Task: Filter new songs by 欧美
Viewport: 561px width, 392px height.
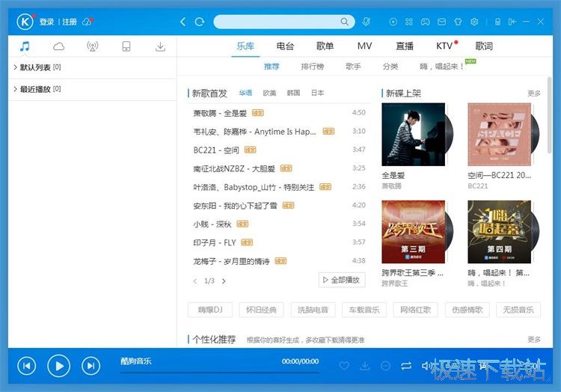Action: tap(269, 93)
